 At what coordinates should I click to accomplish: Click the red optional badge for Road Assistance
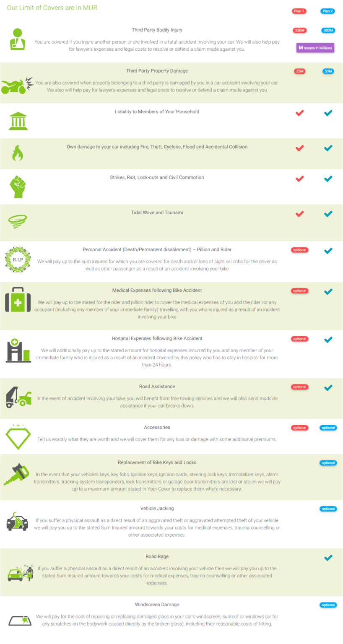click(299, 387)
